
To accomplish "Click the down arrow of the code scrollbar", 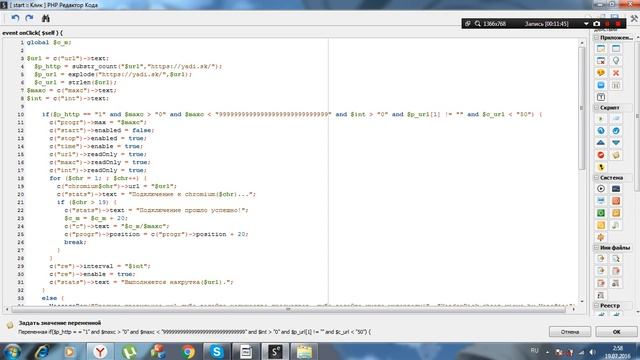I will click(582, 302).
